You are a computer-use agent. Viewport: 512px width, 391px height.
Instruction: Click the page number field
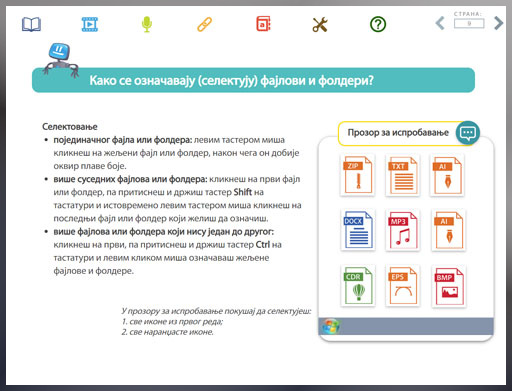tap(469, 23)
